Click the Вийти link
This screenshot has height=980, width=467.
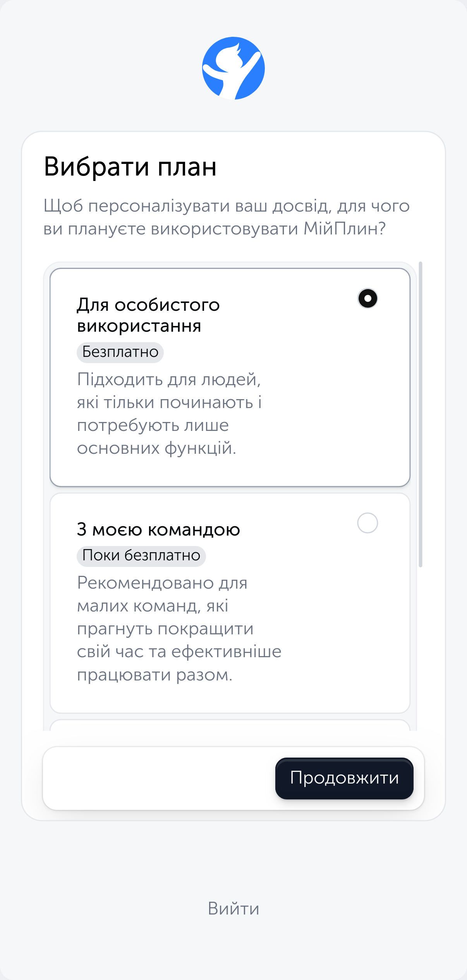233,909
